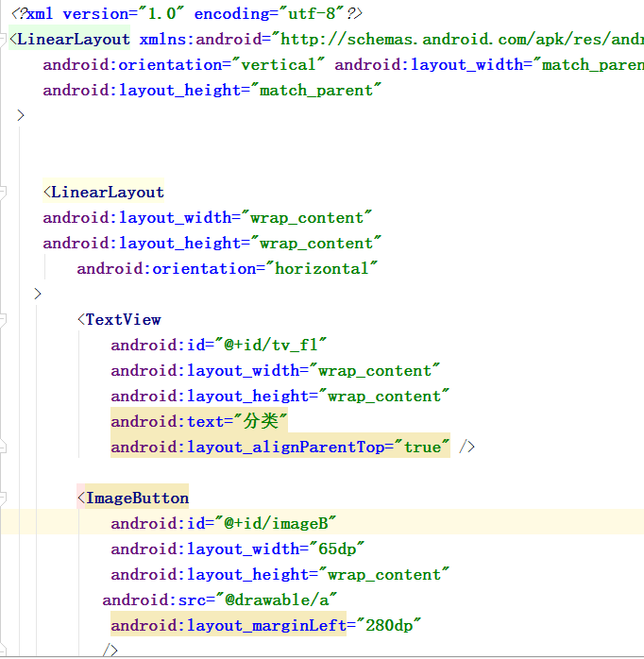Viewport: 644px width, 659px height.
Task: Click android:src="@drawable/a" attribute
Action: (219, 600)
